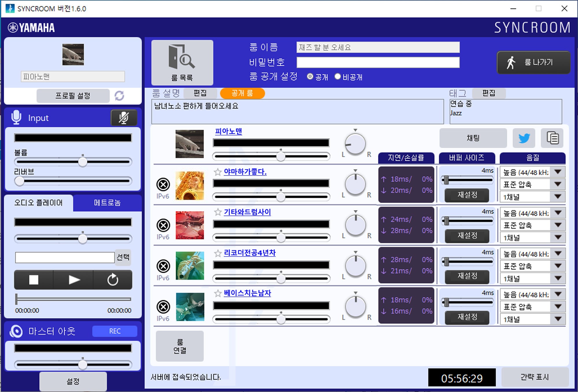Switch to the 오디오 플레이어 tab
The height and width of the screenshot is (392, 578).
click(x=39, y=203)
